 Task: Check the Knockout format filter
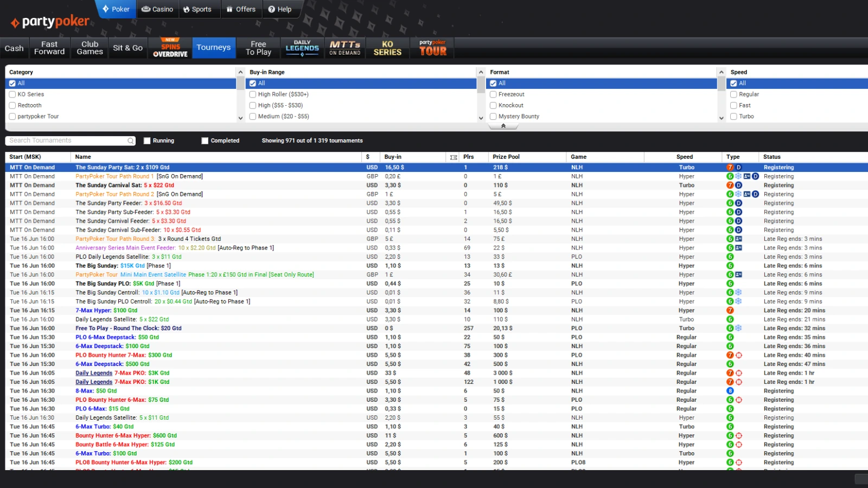(x=493, y=106)
